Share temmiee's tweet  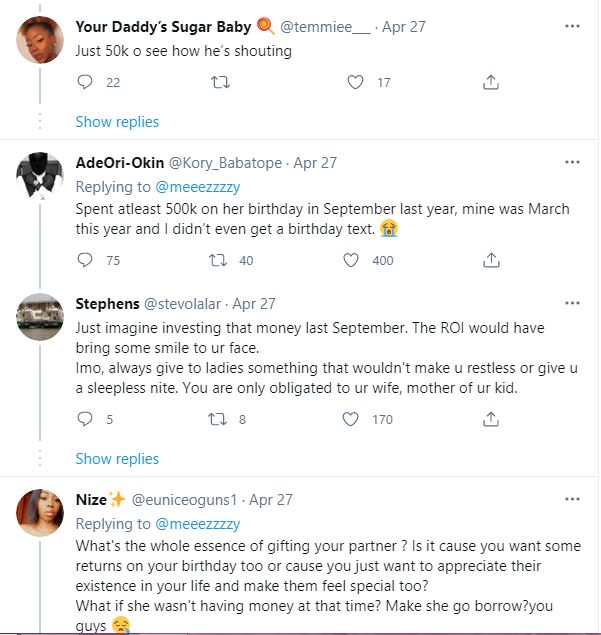pyautogui.click(x=490, y=83)
